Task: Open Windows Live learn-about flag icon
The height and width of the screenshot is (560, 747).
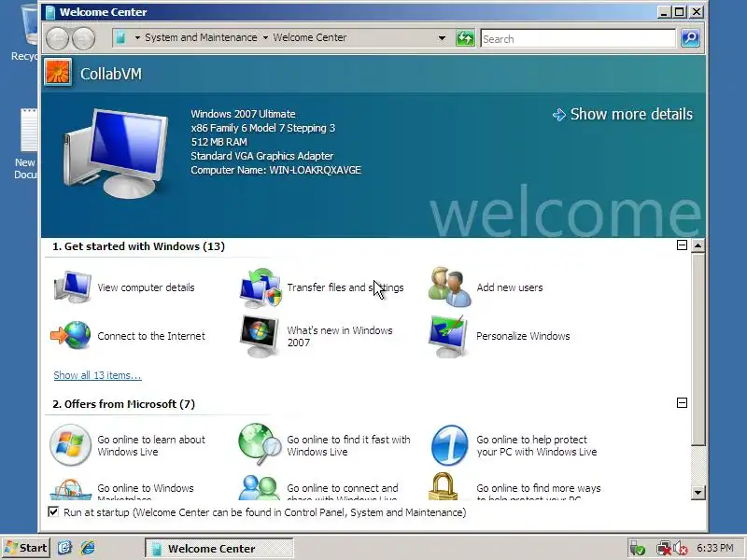Action: click(x=71, y=445)
